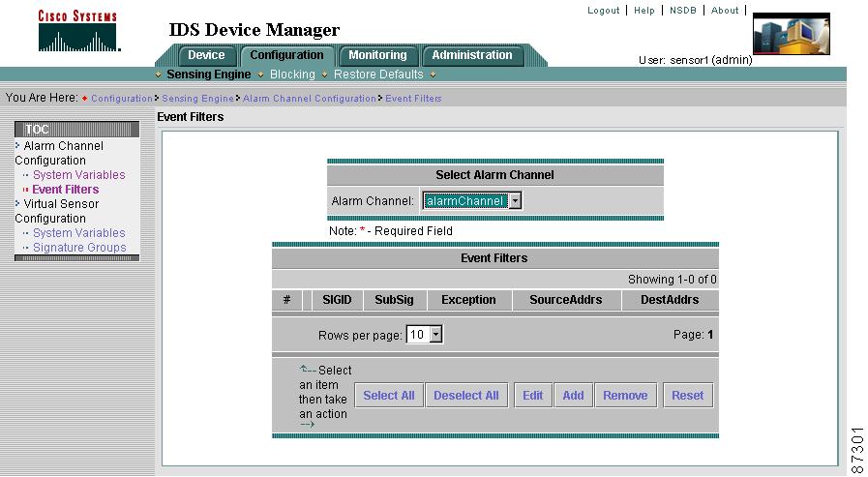Click the Deselect All button
This screenshot has width=868, height=477.
tap(466, 396)
